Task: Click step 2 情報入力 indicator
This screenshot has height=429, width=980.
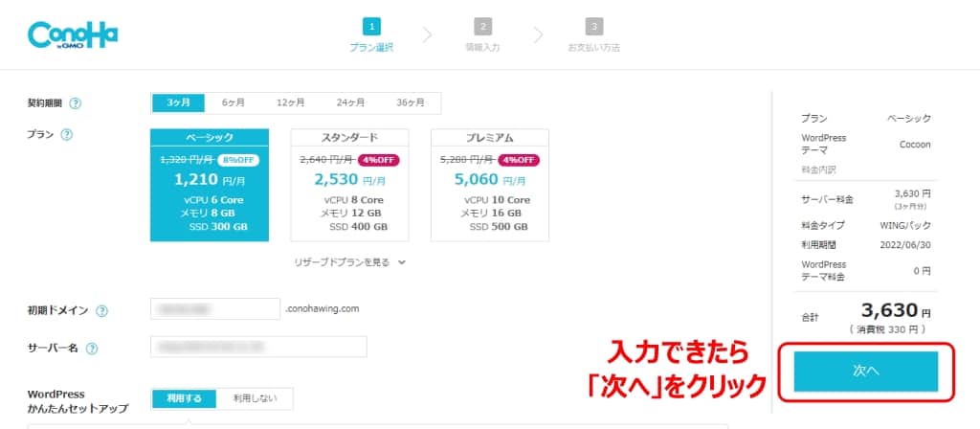Action: click(482, 35)
